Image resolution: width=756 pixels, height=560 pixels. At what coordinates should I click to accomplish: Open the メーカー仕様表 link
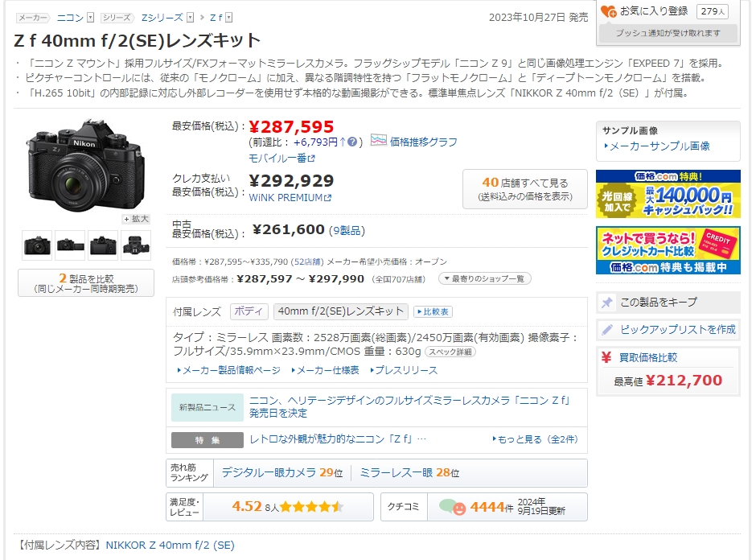(x=327, y=370)
